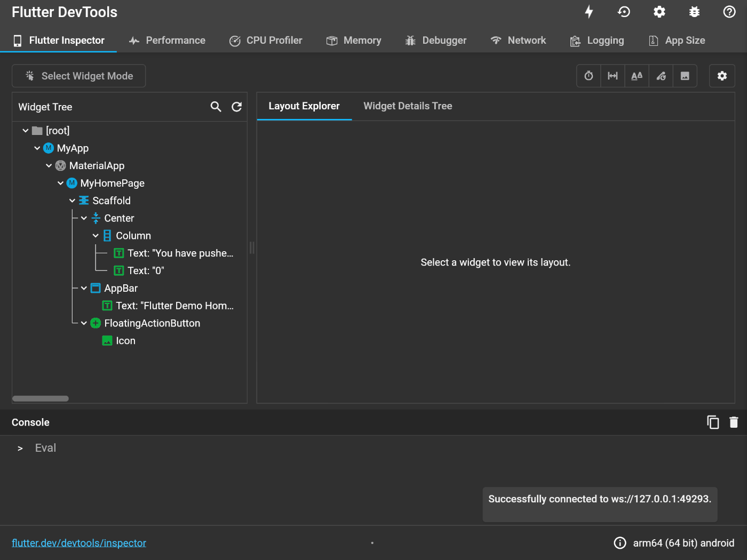Screen dimensions: 747x560
Task: Toggle Show Baselines button
Action: (637, 76)
